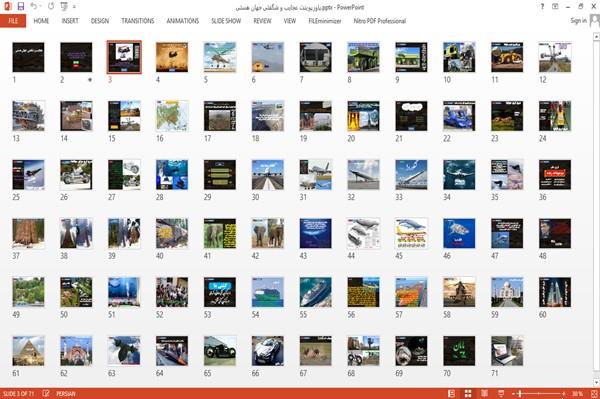Image resolution: width=600 pixels, height=399 pixels.
Task: Start Slide Show from status bar
Action: tap(501, 393)
